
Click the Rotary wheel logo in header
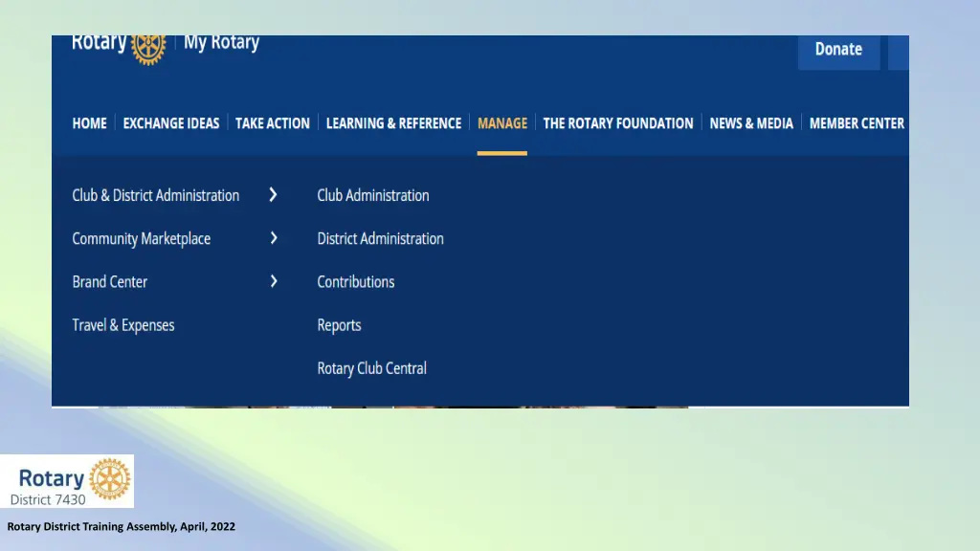click(148, 50)
